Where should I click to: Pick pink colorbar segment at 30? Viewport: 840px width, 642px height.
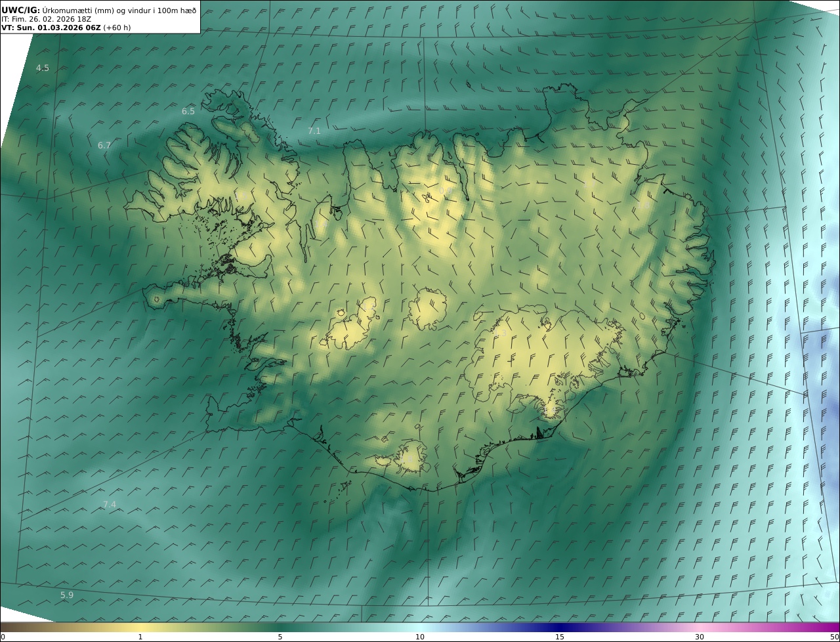(700, 628)
